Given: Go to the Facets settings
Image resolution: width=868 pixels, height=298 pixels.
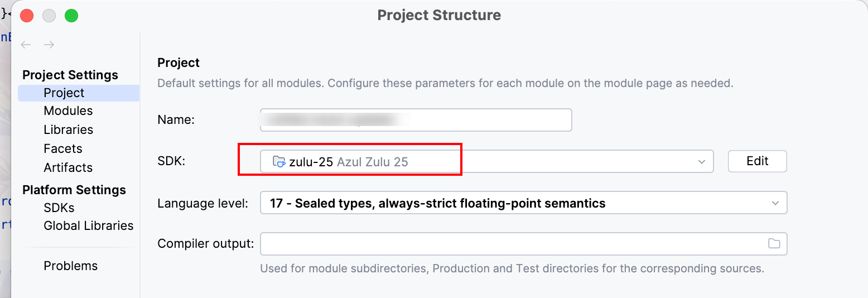Looking at the screenshot, I should (63, 149).
